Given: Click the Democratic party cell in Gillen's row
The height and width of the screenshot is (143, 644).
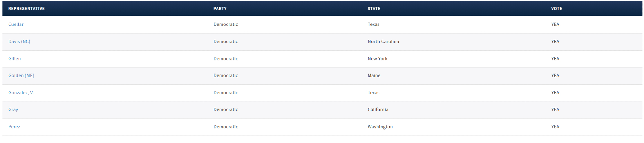Looking at the screenshot, I should pyautogui.click(x=226, y=59).
